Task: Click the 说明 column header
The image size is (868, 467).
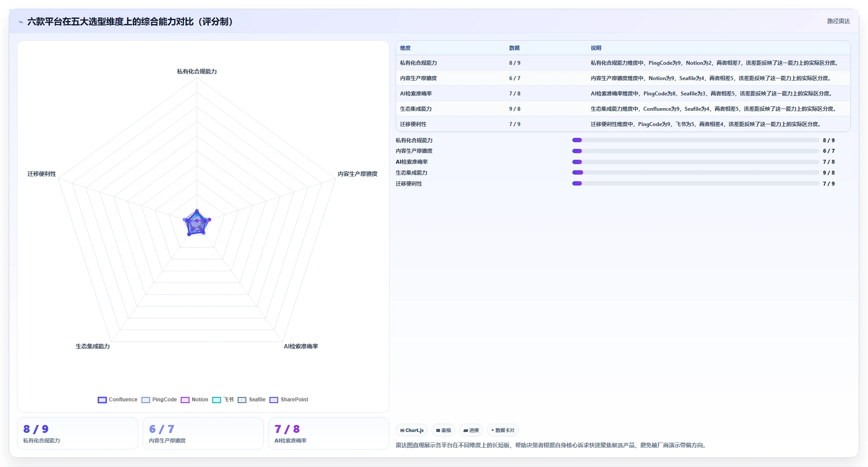Action: click(x=596, y=48)
